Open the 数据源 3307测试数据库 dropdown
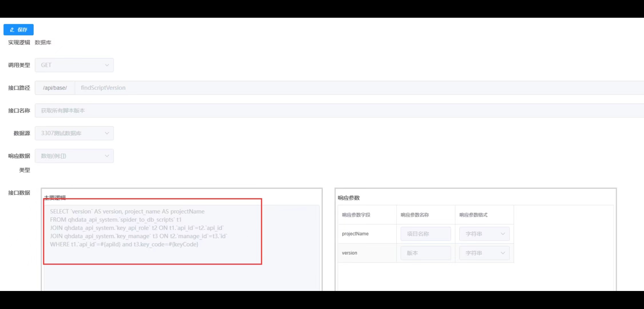Screen dimensions: 644x309 (74, 133)
